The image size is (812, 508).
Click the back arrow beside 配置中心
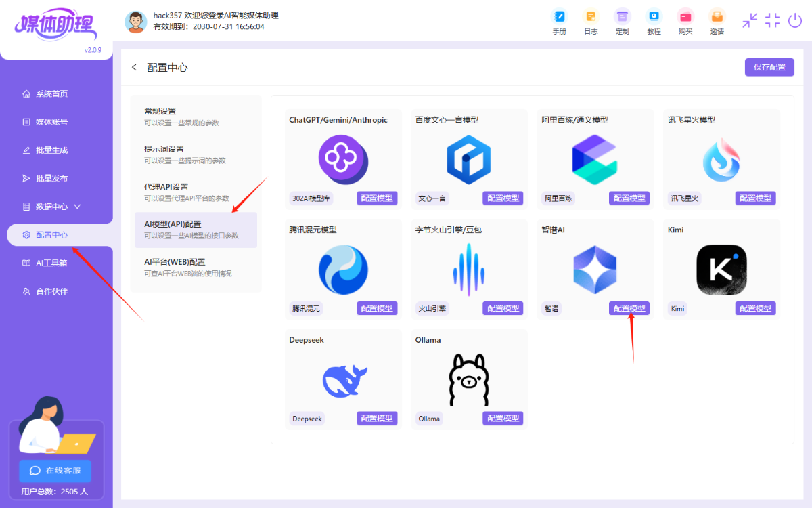click(x=134, y=67)
